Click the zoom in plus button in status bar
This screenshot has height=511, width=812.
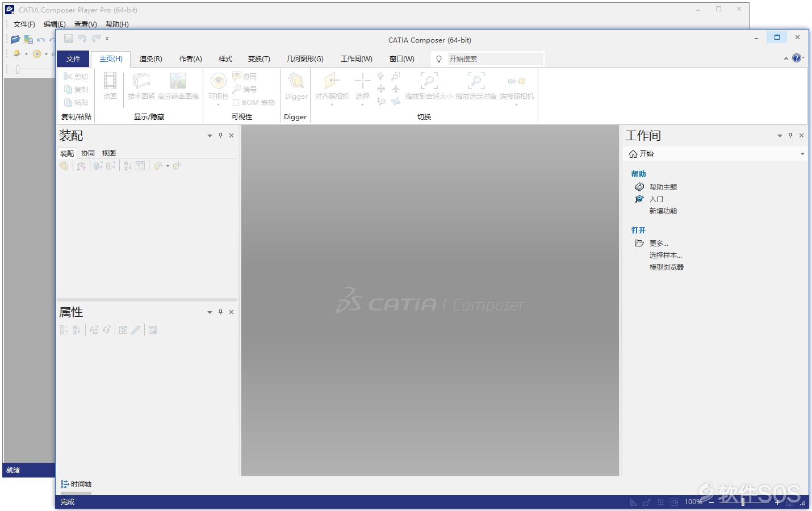pos(777,502)
